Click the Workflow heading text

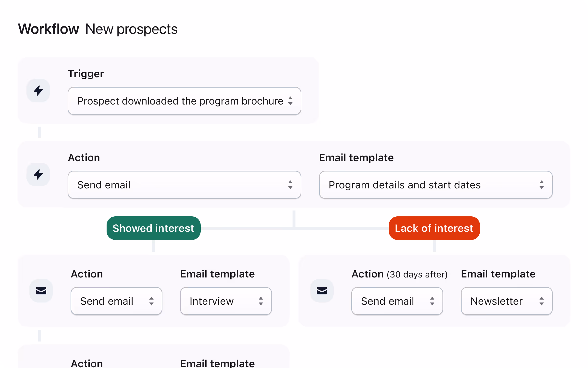pos(49,29)
